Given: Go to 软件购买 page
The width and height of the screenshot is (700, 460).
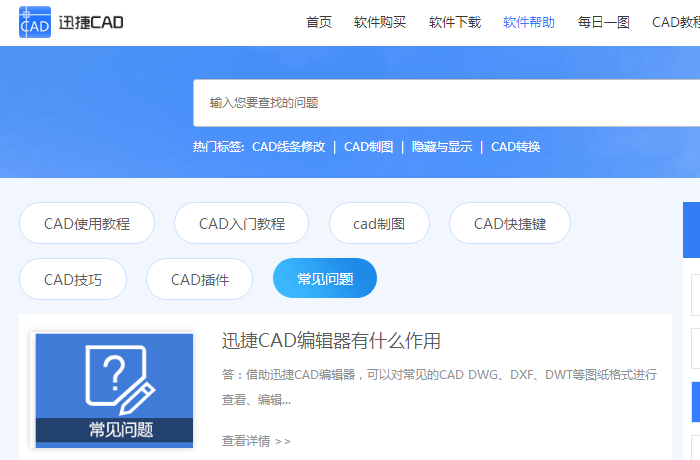Looking at the screenshot, I should [x=380, y=22].
